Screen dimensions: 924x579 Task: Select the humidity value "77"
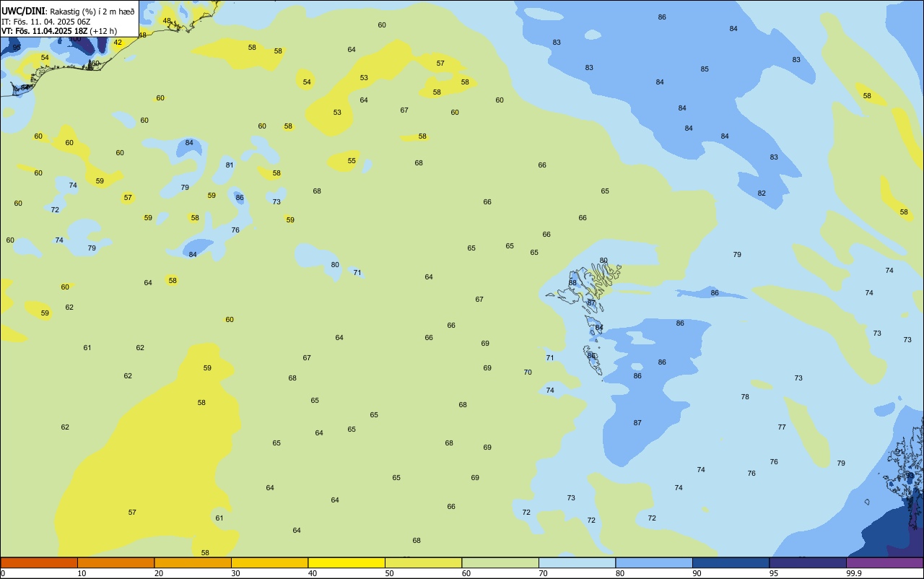(782, 427)
